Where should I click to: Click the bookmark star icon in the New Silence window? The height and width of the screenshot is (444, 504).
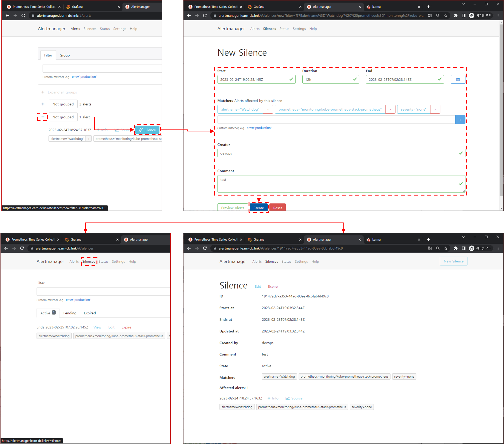click(446, 16)
